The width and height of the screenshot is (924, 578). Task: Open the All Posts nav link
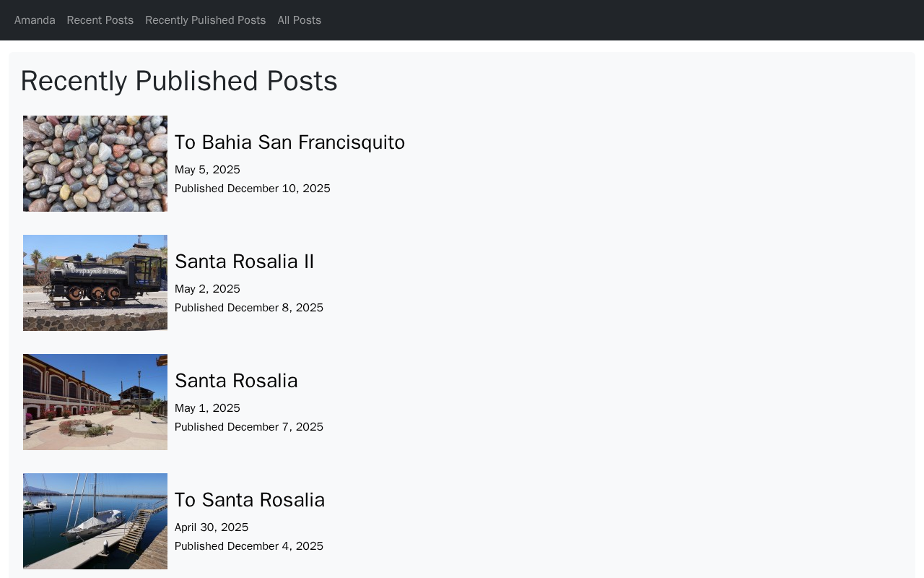click(299, 20)
